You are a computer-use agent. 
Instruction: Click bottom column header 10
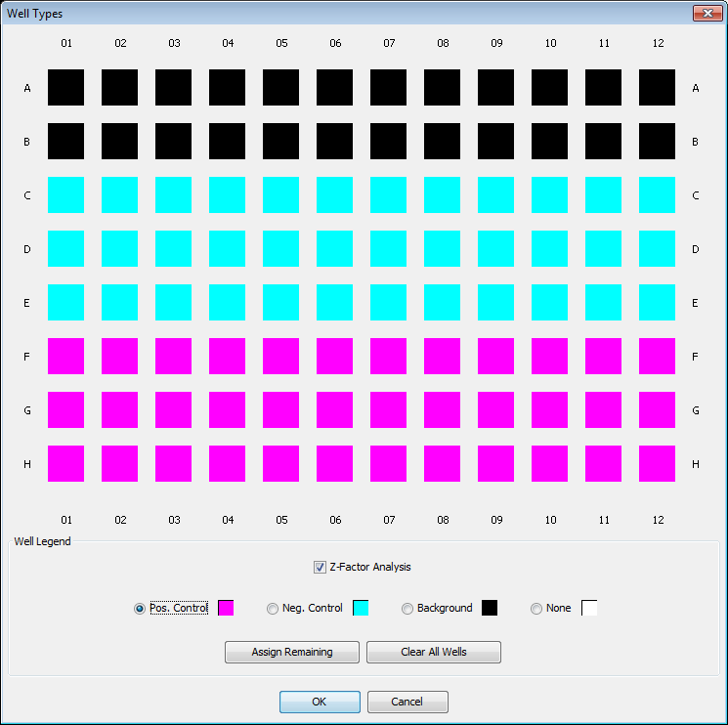click(550, 520)
